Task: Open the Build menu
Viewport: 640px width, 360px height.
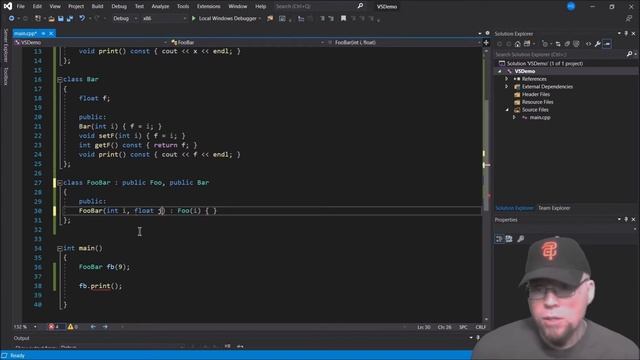Action: coord(98,7)
